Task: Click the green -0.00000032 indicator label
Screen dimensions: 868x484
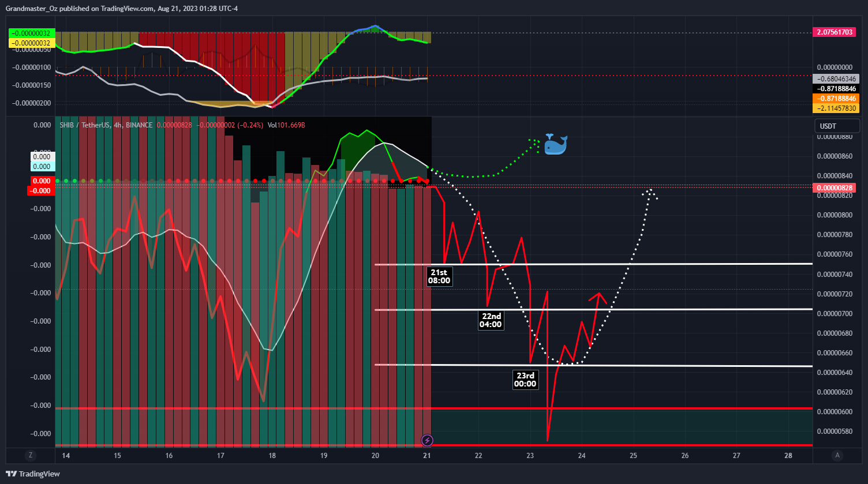Action: click(x=31, y=33)
